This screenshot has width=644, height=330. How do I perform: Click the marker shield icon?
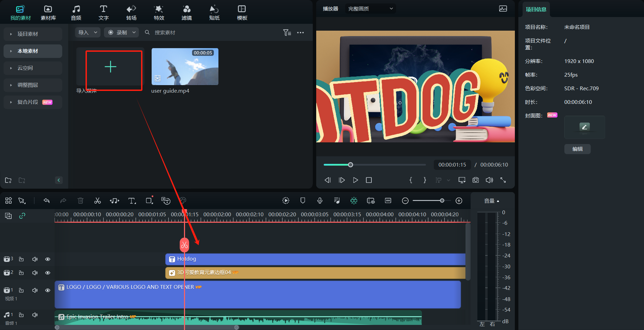click(x=303, y=201)
